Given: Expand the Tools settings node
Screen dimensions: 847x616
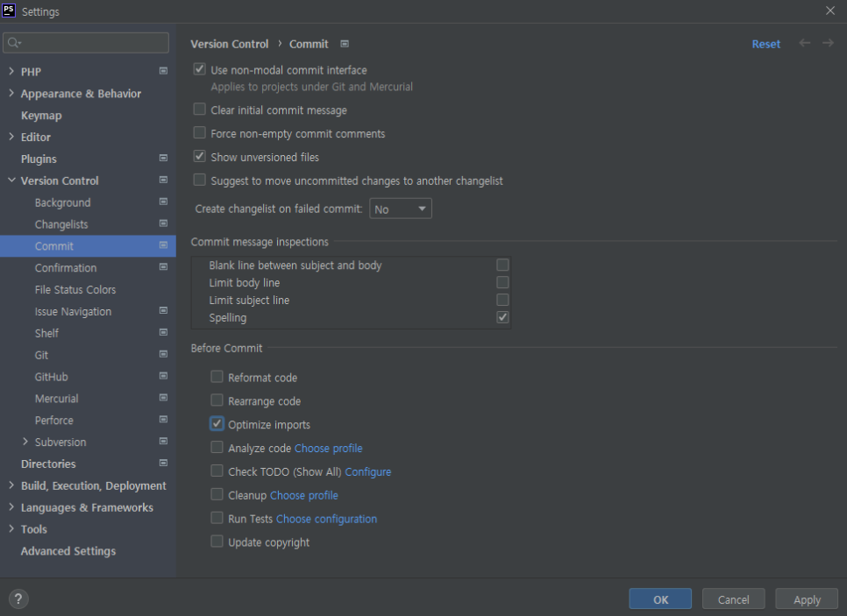Looking at the screenshot, I should [x=11, y=529].
